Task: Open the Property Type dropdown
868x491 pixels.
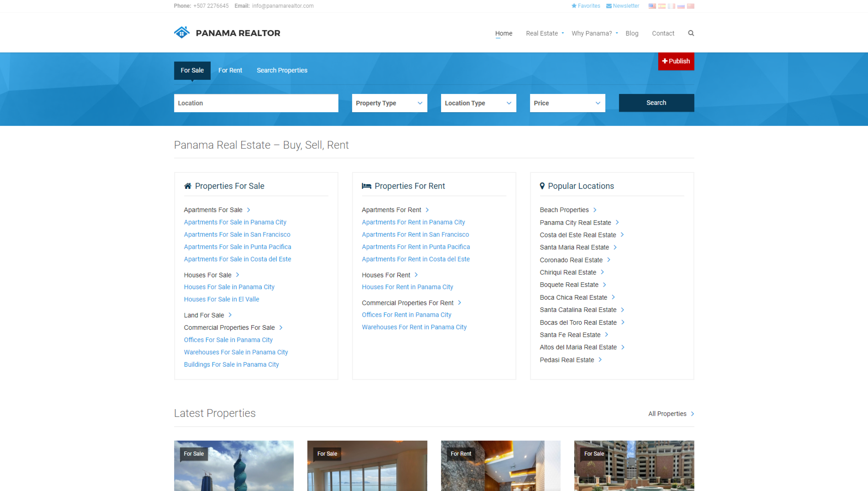Action: (x=389, y=103)
